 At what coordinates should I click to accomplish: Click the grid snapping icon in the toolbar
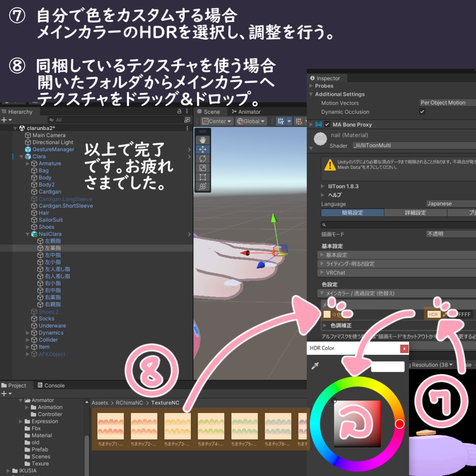pos(299,121)
